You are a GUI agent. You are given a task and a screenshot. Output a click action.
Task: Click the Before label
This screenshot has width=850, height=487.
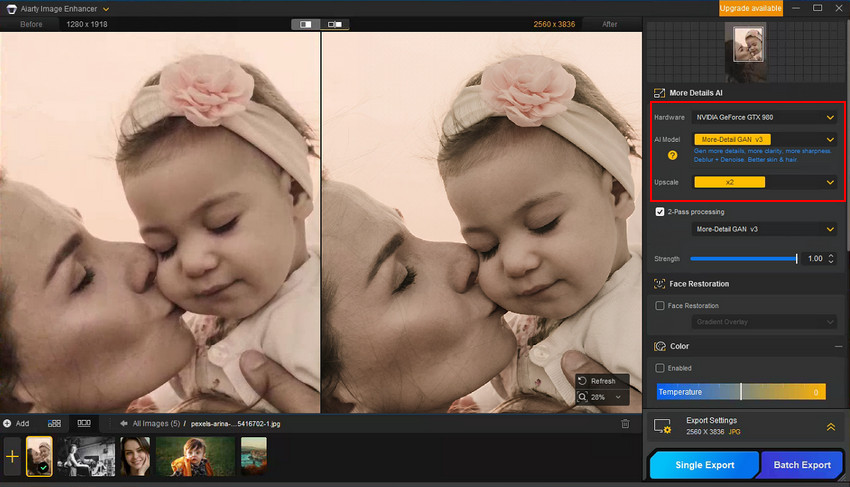[31, 24]
